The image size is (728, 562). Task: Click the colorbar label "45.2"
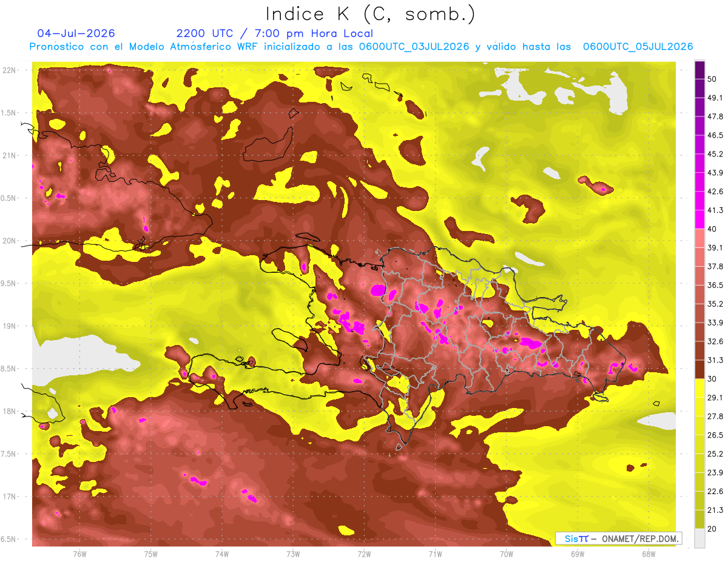click(715, 154)
